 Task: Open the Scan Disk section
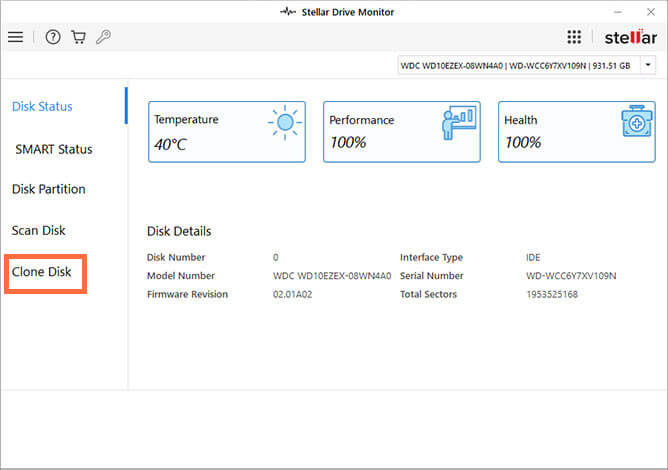(x=38, y=231)
